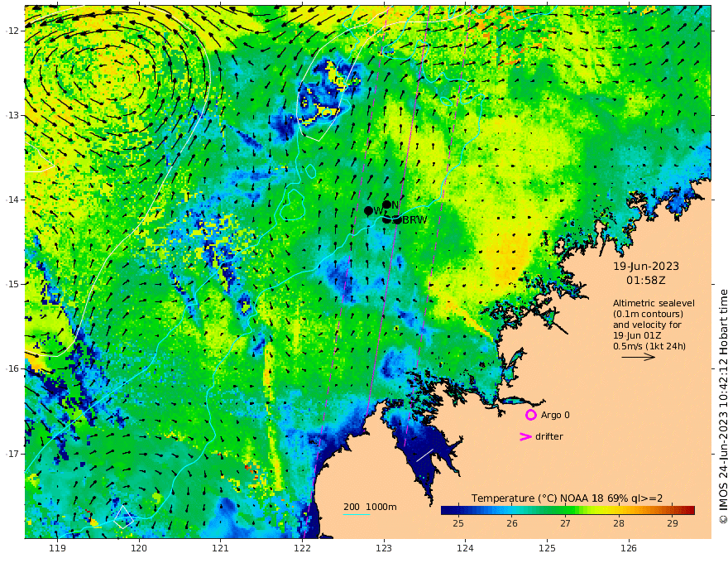The image size is (728, 563).
Task: Click the 26 label on temperature scale
Action: (511, 523)
